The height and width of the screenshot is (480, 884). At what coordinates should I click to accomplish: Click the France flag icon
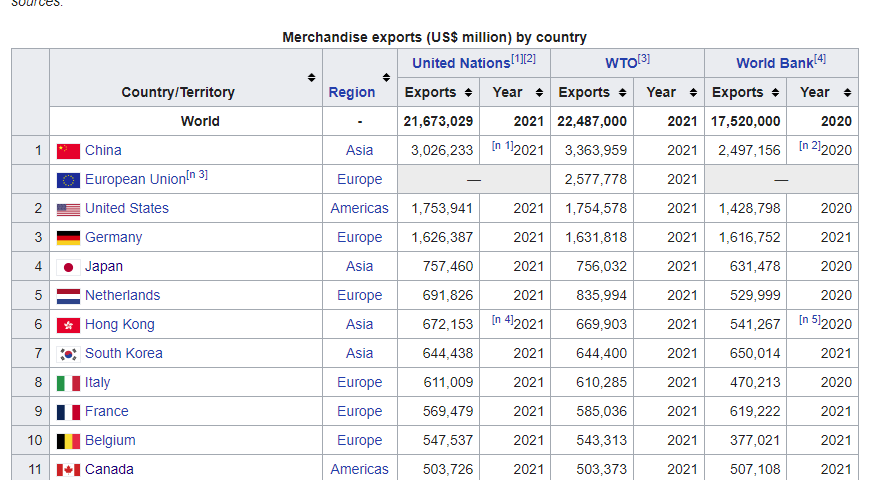pos(68,412)
